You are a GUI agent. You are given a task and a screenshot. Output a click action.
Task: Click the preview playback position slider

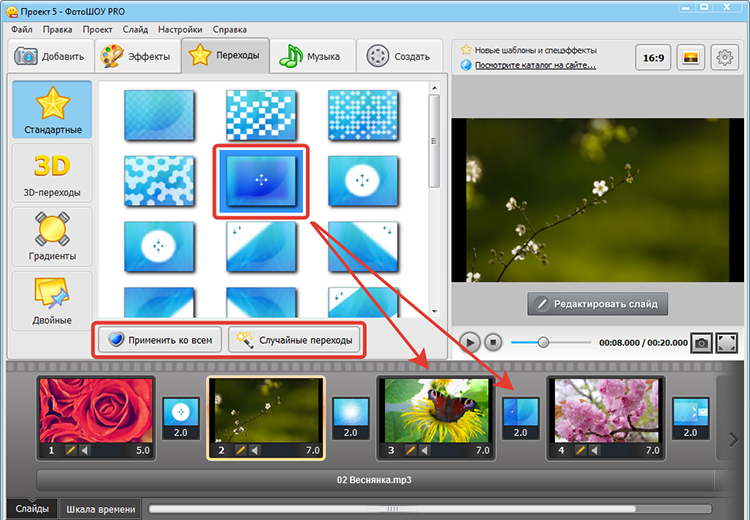coord(543,343)
